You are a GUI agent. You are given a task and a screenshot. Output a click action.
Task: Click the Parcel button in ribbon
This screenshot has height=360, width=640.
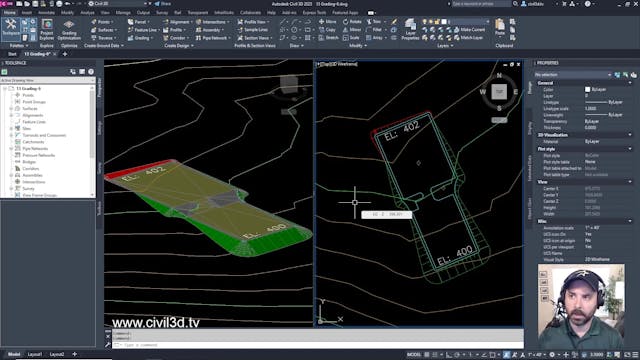click(139, 22)
